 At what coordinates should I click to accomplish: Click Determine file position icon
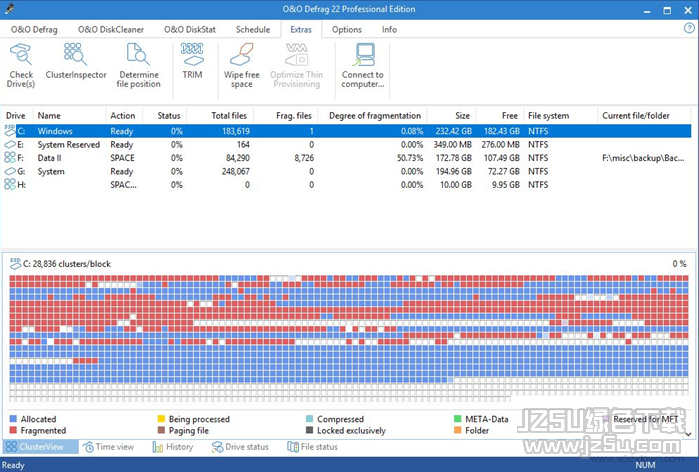(138, 54)
